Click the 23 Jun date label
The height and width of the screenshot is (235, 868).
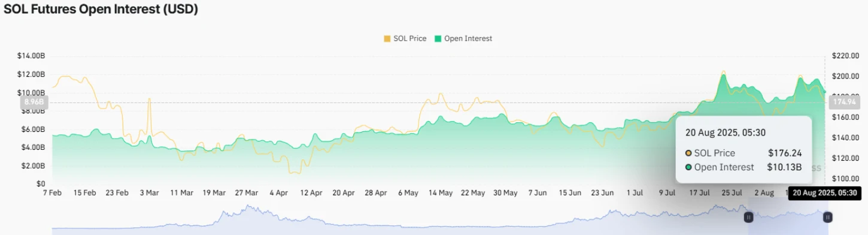pos(602,193)
